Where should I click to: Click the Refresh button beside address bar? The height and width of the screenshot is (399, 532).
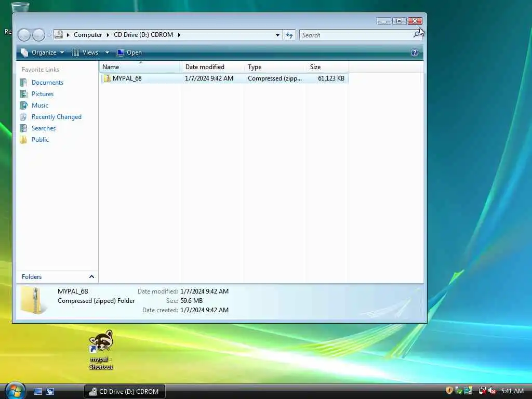coord(289,35)
